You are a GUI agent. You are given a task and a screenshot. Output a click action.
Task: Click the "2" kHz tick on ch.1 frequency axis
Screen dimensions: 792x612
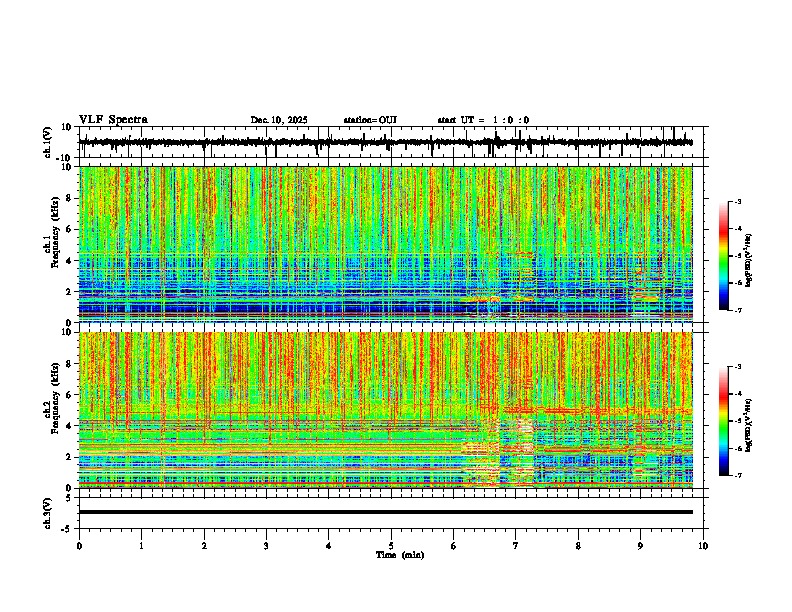tap(69, 292)
